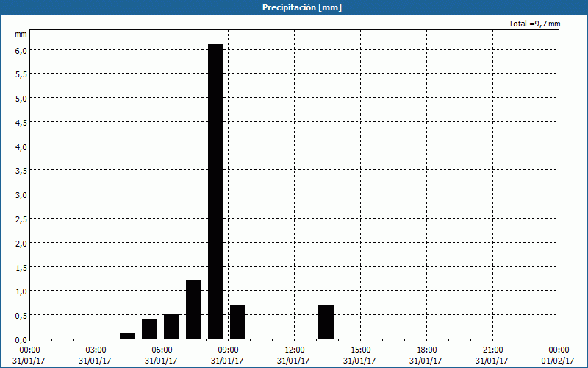Click the 03:00 time axis label
Screen dimensions: 588x368
pos(96,350)
